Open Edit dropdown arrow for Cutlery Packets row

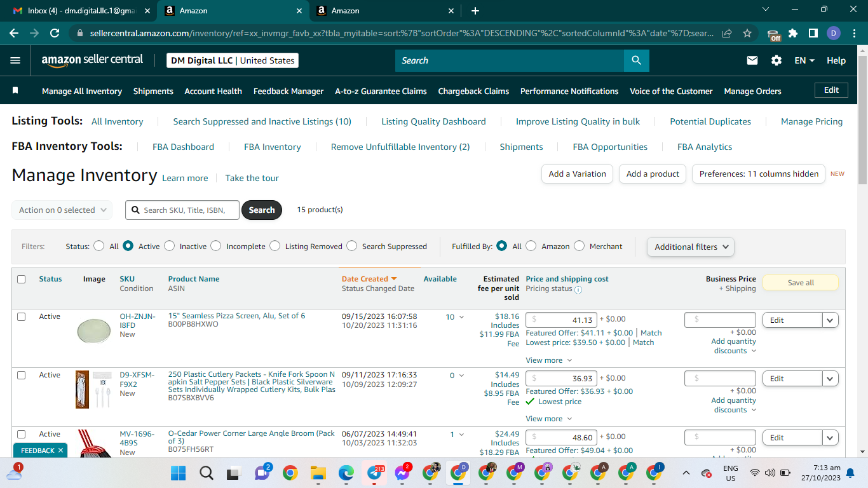coord(831,379)
